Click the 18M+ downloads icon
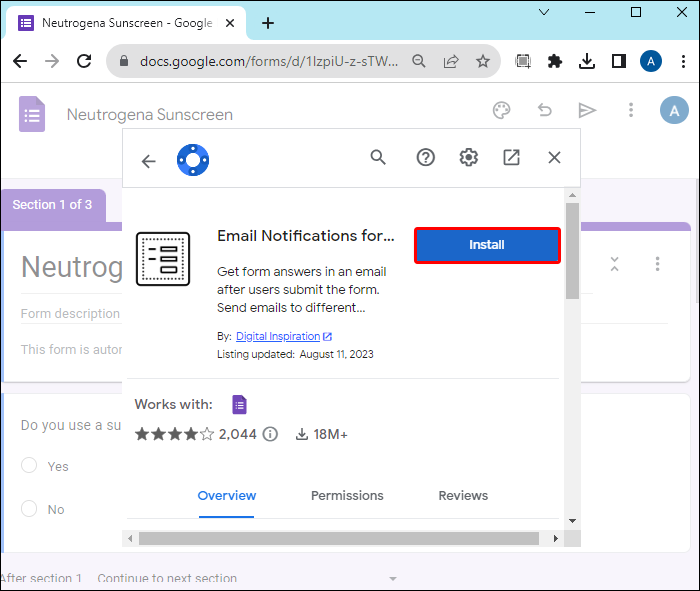The width and height of the screenshot is (700, 591). 302,434
